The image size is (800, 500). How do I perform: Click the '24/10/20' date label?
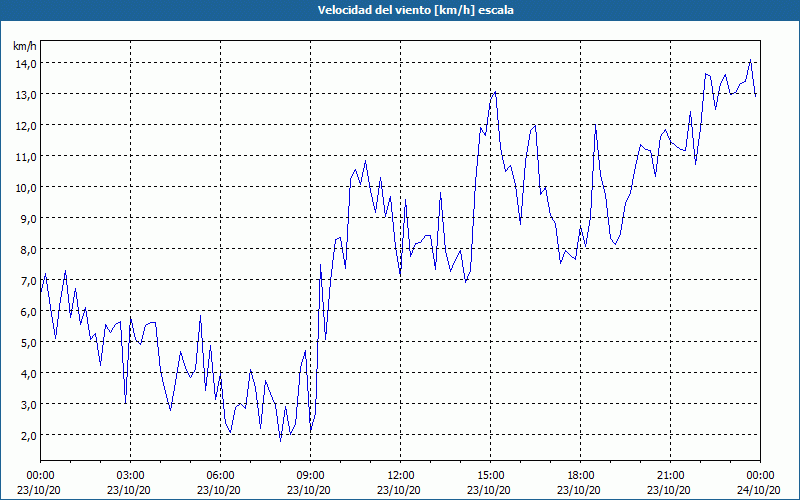coord(759,490)
